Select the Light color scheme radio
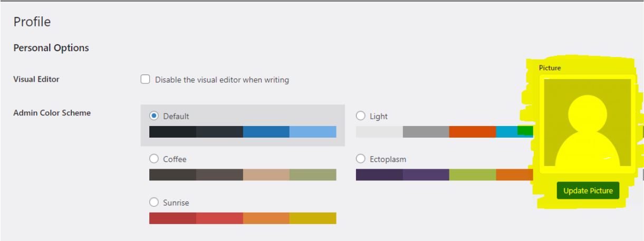The image size is (644, 241). pyautogui.click(x=361, y=115)
